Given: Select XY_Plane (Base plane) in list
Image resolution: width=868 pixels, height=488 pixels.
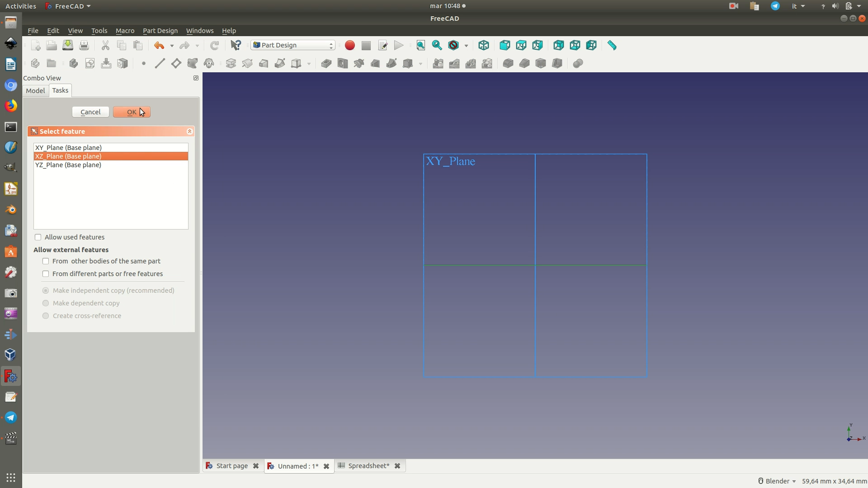Looking at the screenshot, I should click(x=111, y=148).
